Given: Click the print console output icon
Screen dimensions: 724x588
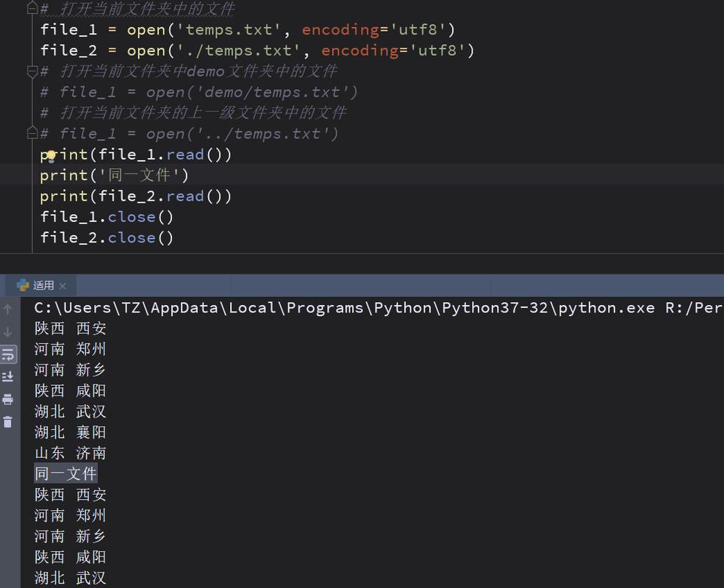Looking at the screenshot, I should pos(8,398).
